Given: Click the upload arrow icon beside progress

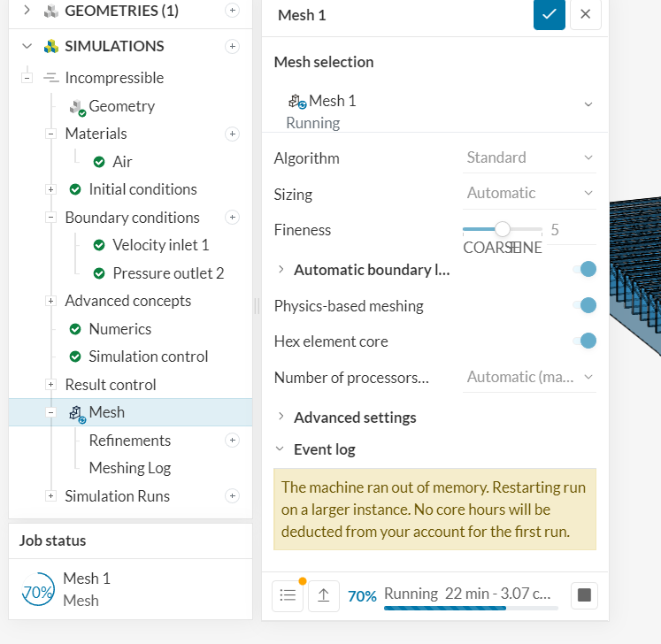Looking at the screenshot, I should [x=324, y=595].
